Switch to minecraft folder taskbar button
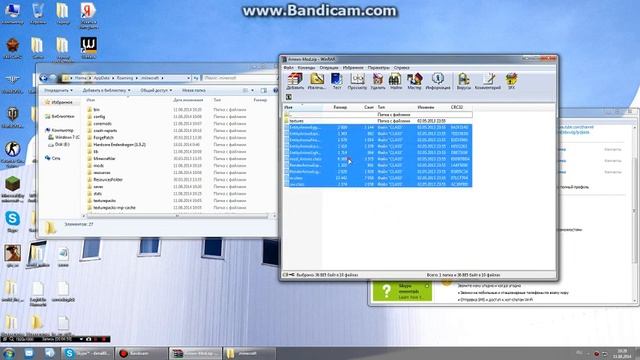The image size is (640, 360). tap(249, 353)
